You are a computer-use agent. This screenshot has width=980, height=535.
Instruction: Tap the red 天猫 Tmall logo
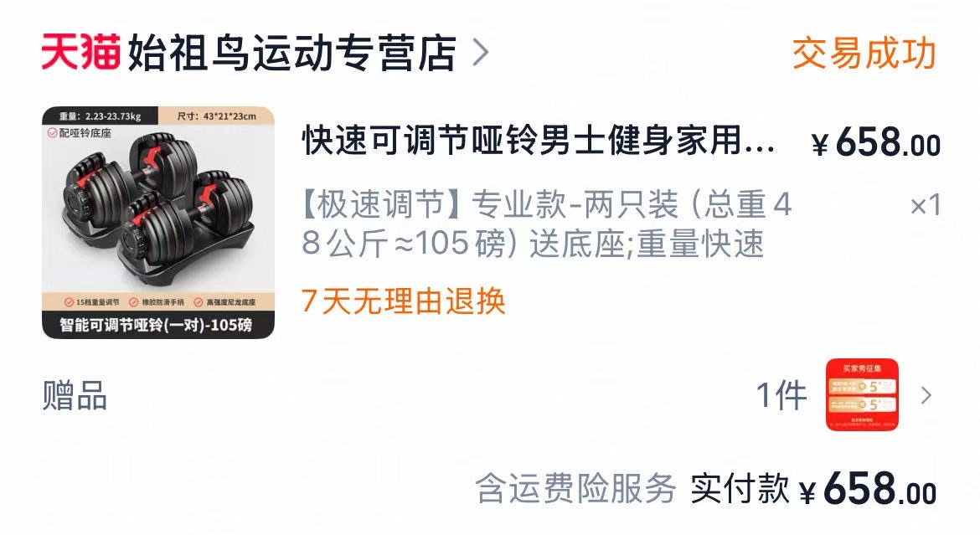coord(80,52)
